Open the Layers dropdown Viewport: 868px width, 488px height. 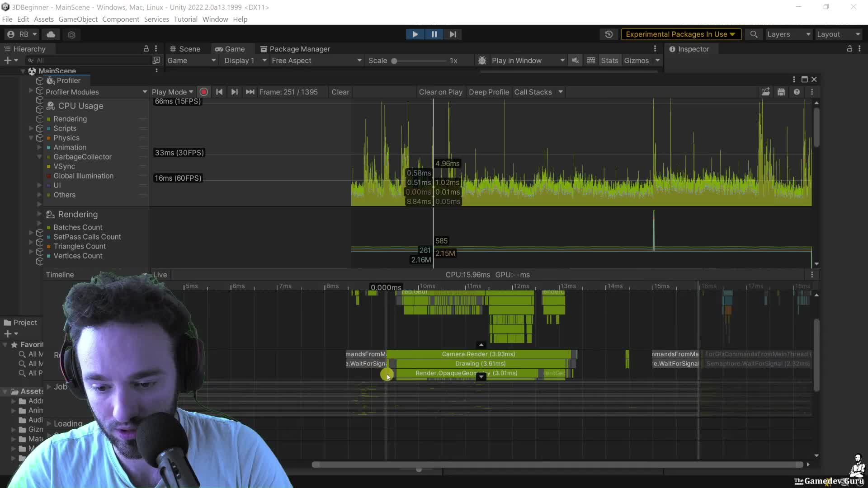[788, 34]
